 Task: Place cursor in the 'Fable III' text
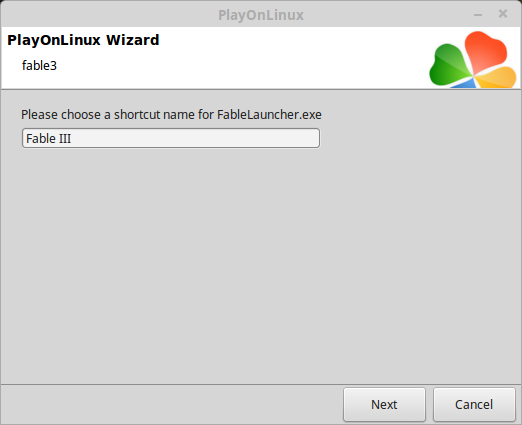point(49,138)
